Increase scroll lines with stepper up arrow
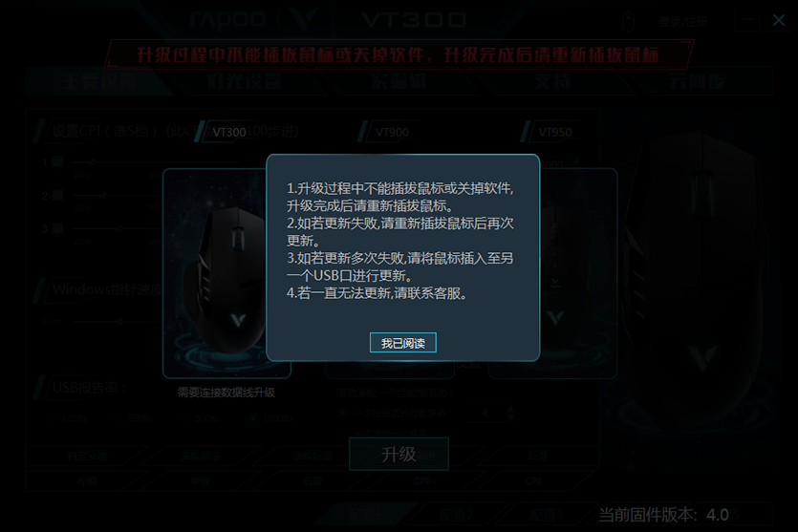This screenshot has height=532, width=798. 510,409
